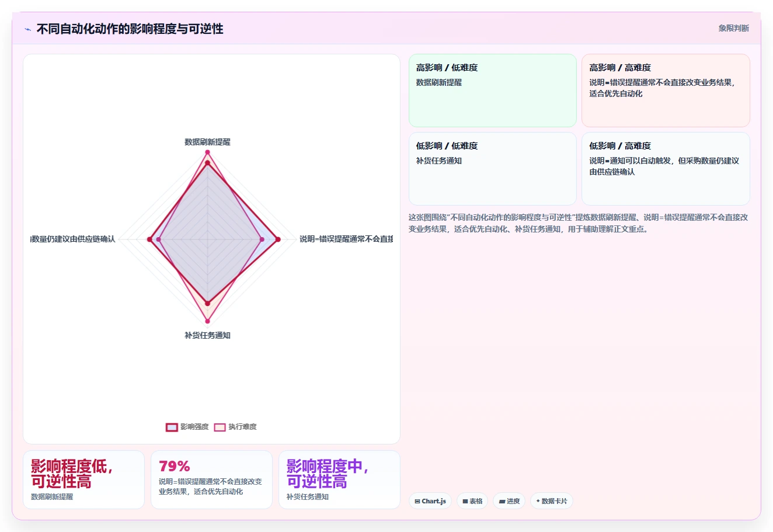Click the 表格 tag chip

point(472,501)
